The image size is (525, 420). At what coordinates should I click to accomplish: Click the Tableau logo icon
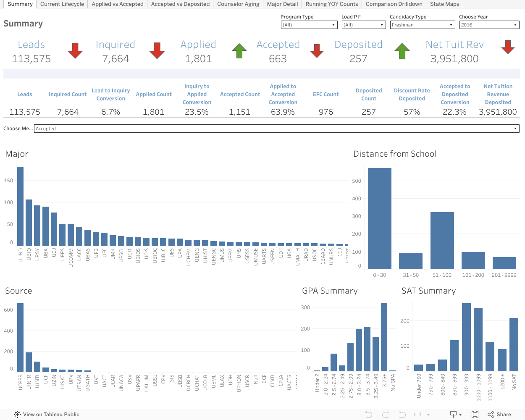tap(17, 415)
